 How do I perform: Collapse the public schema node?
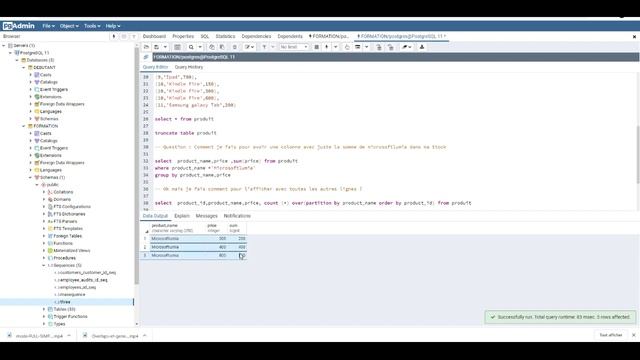37,185
